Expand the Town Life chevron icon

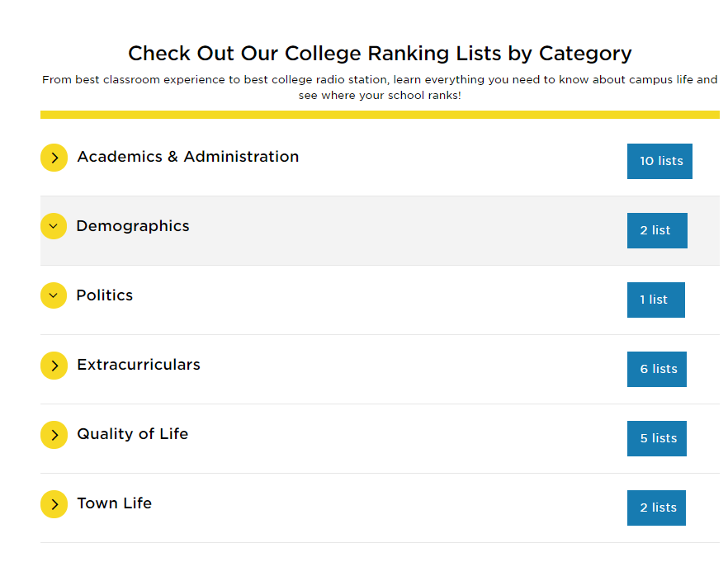(x=54, y=504)
